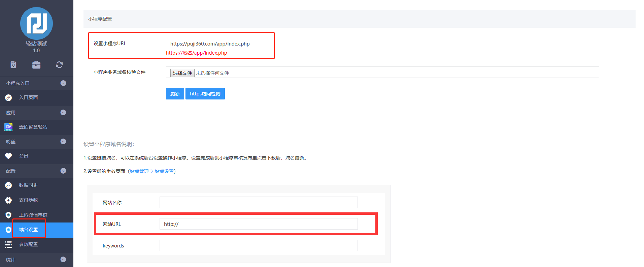644x267 pixels.
Task: Collapse the 小程序入口 section chevron
Action: 63,83
